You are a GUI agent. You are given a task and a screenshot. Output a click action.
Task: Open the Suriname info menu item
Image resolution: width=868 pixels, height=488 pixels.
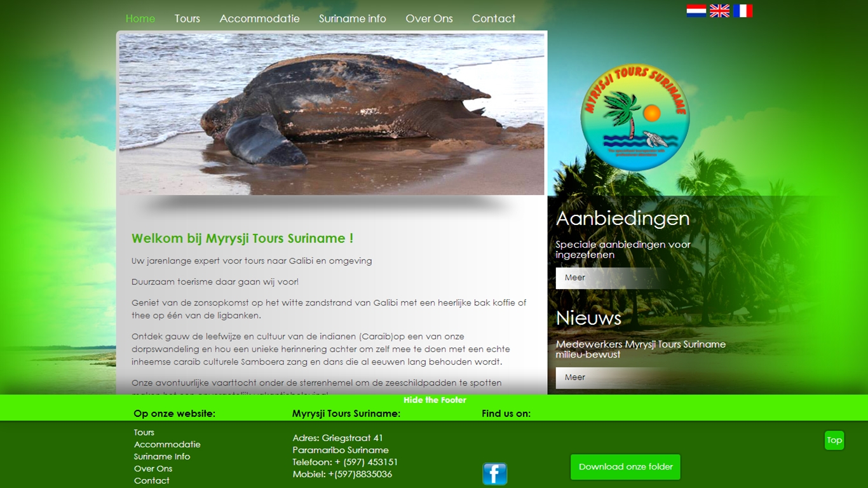pos(353,18)
